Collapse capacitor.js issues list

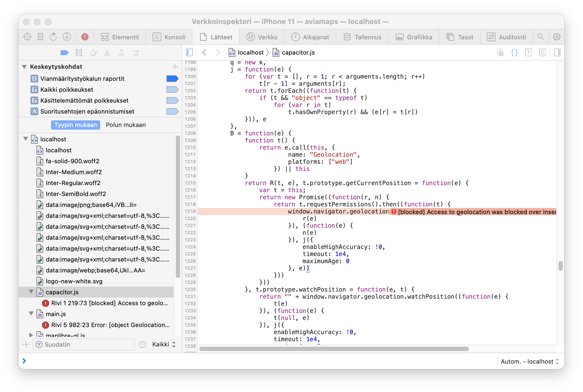[31, 292]
